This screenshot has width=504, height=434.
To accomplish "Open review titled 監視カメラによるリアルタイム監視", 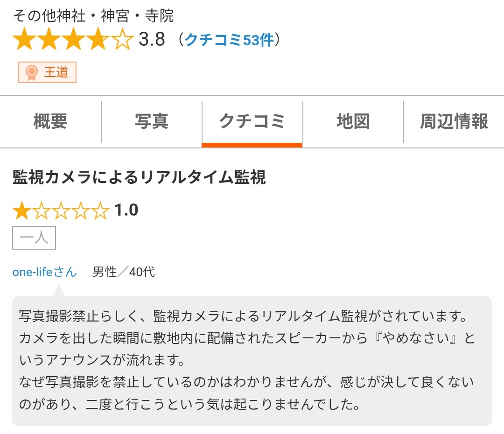I will 139,177.
